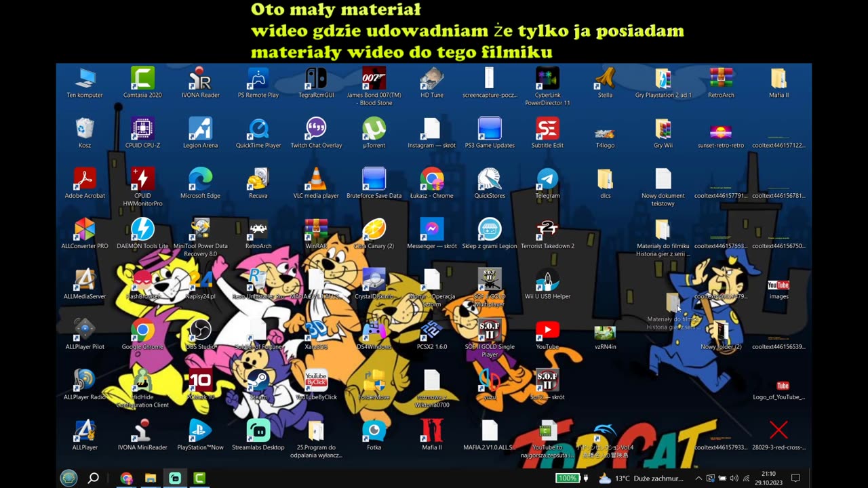This screenshot has height=488, width=868.
Task: Launch Google Chrome desktop shortcut
Action: [x=142, y=334]
